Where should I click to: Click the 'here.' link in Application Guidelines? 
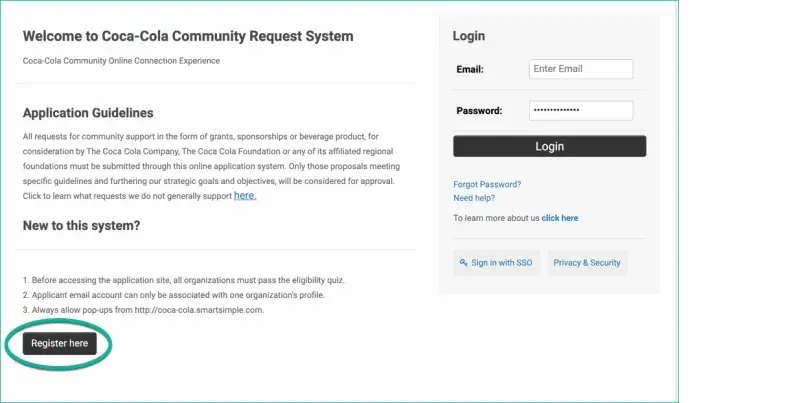click(x=245, y=196)
